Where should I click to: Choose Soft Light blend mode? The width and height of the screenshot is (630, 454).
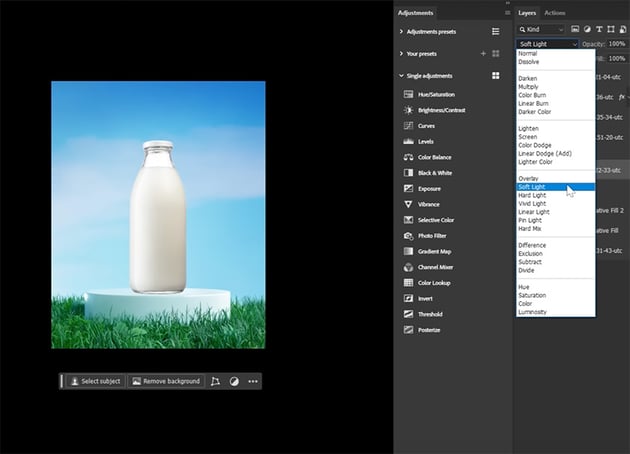555,187
